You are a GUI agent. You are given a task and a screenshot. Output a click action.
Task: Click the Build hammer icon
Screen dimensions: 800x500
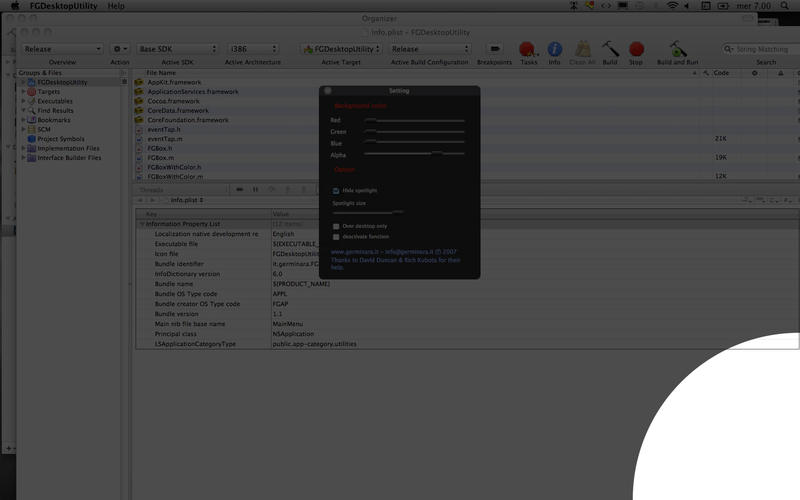click(610, 49)
